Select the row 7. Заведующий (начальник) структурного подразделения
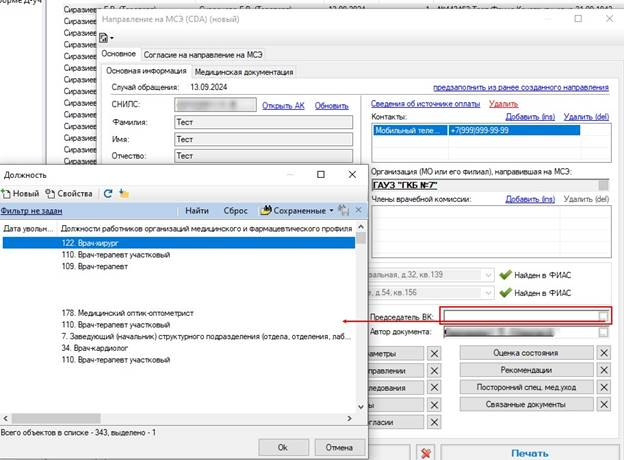624x460 pixels. click(x=179, y=337)
